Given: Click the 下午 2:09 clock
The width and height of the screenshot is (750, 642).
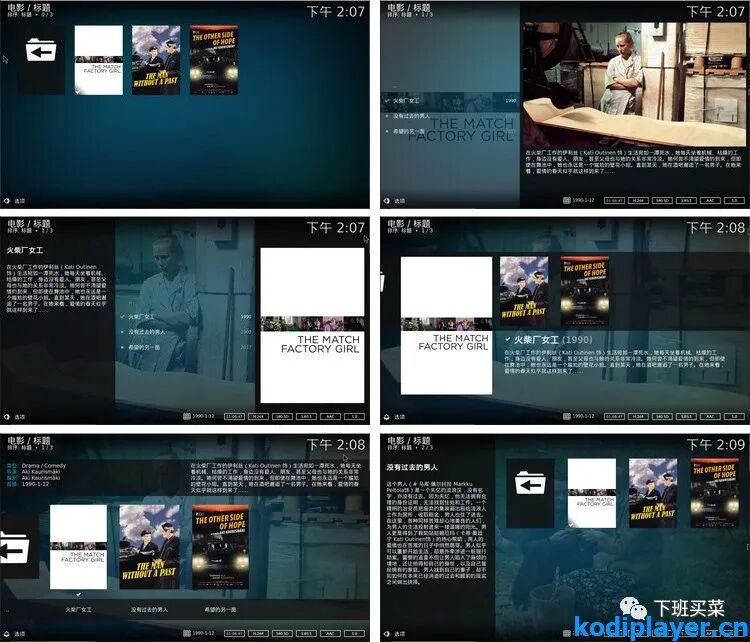Looking at the screenshot, I should (716, 445).
